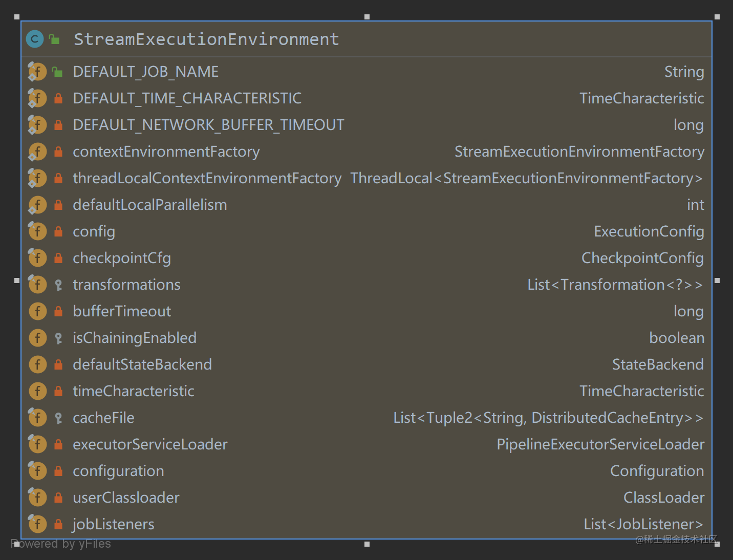Select the timeCharacteristic field name
The image size is (733, 560).
tap(134, 391)
